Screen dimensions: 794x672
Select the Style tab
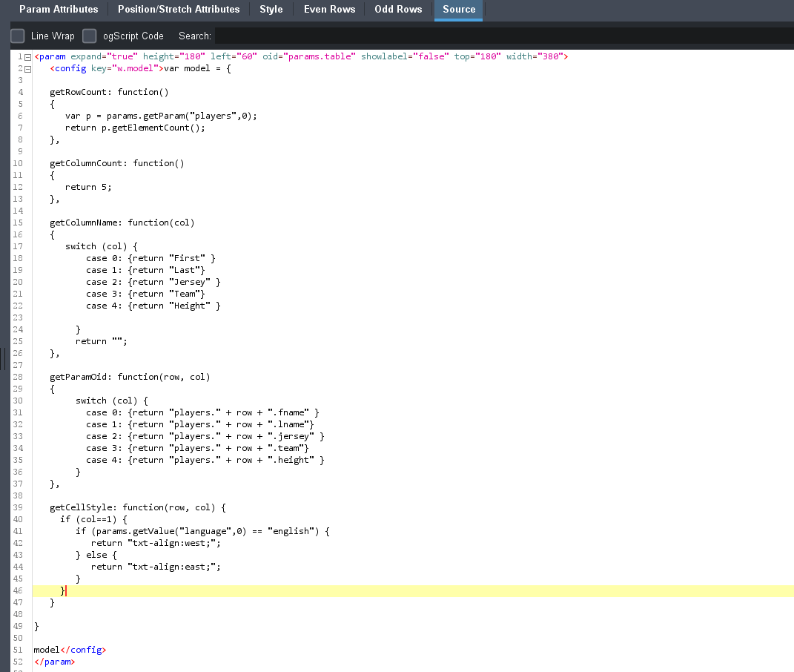[x=271, y=10]
